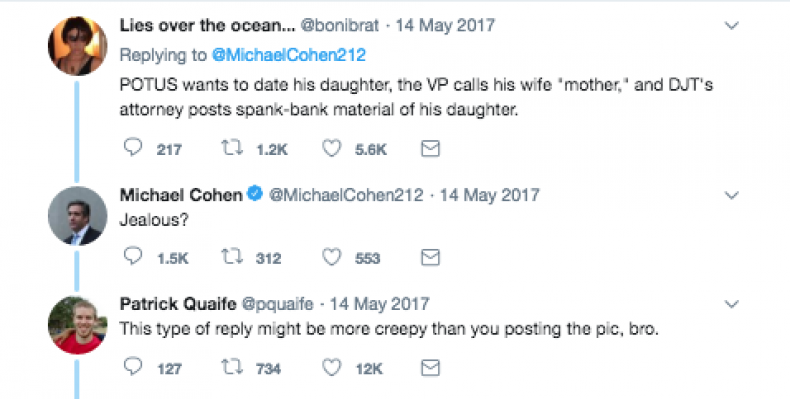The image size is (790, 399).
Task: Like the bonibrat tweet with 5.6K likes
Action: pos(332,148)
